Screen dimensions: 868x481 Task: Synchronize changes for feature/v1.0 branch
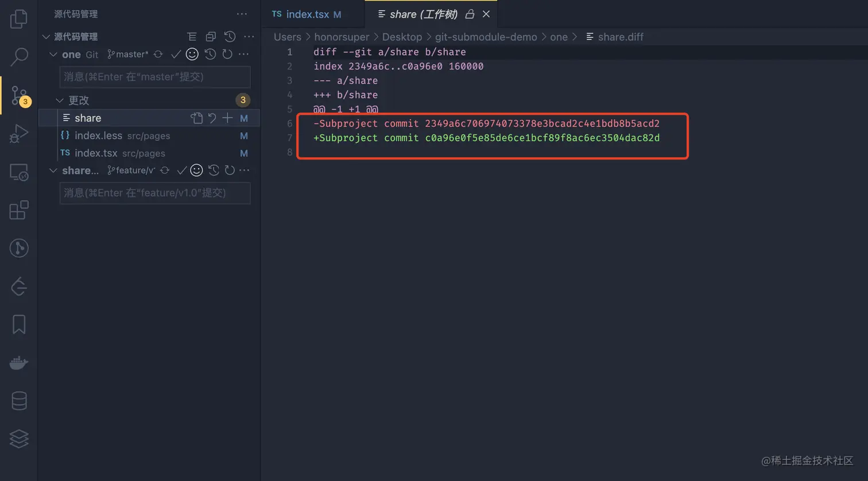(x=165, y=170)
